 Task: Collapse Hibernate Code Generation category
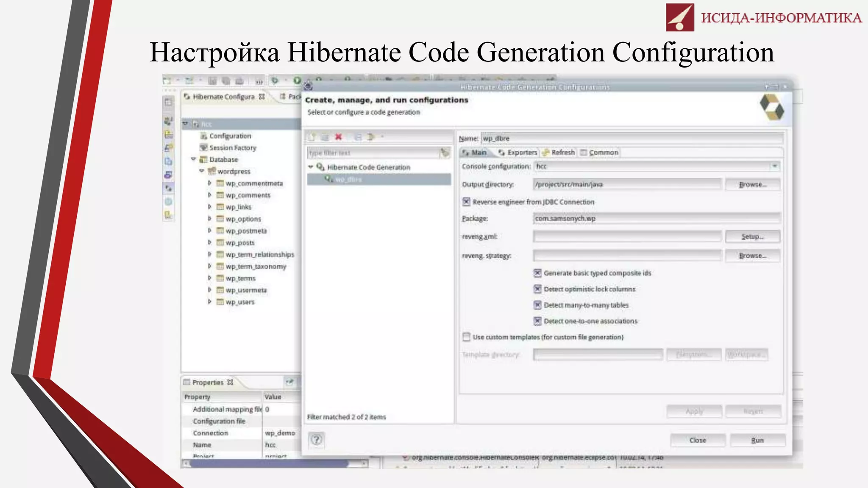311,167
